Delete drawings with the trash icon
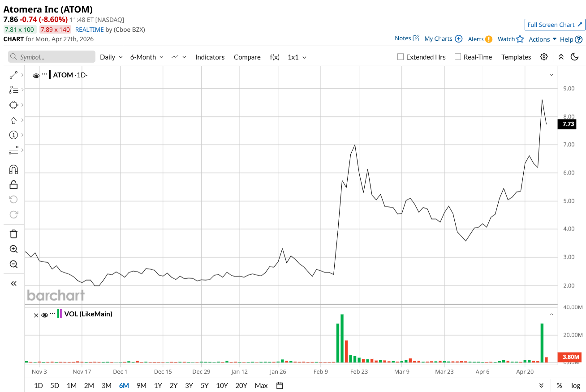586x392 pixels. tap(13, 234)
